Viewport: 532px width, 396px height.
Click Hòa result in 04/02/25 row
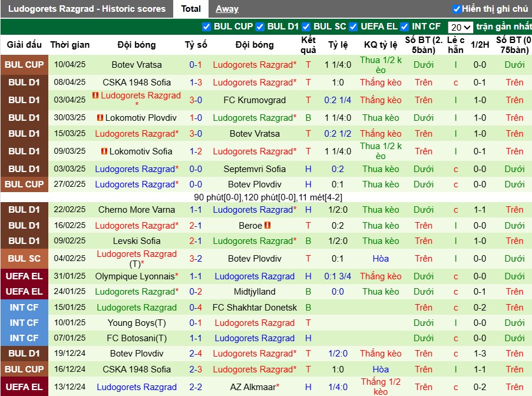tap(381, 259)
